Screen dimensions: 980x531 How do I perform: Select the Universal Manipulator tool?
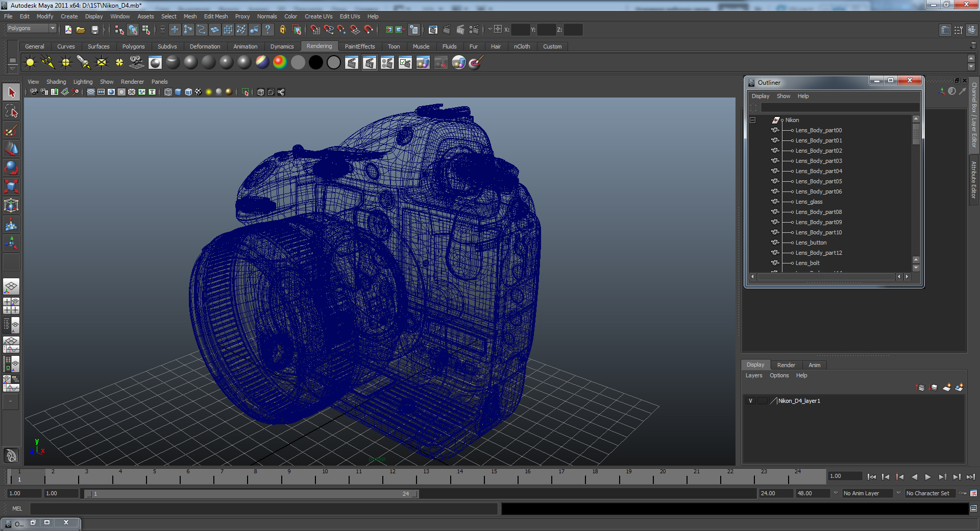pos(11,205)
